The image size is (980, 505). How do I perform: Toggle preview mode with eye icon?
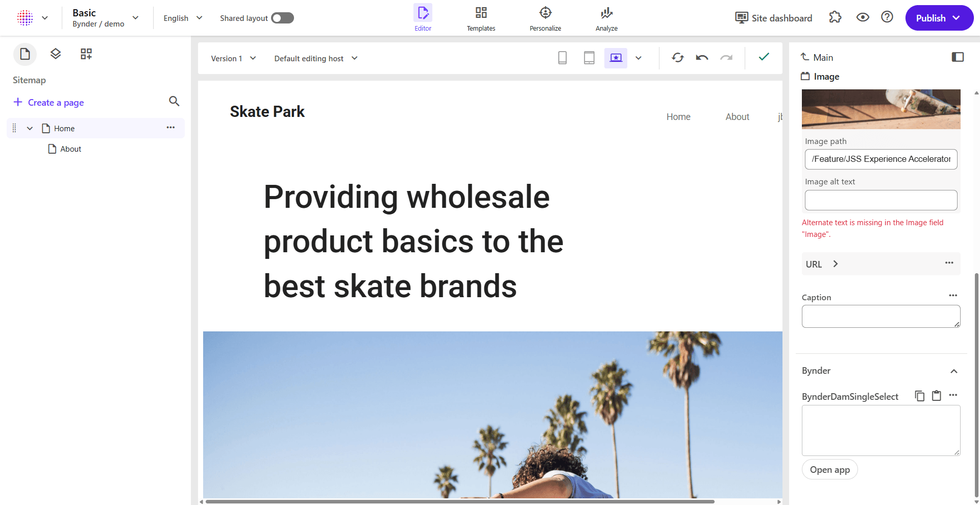pyautogui.click(x=863, y=17)
